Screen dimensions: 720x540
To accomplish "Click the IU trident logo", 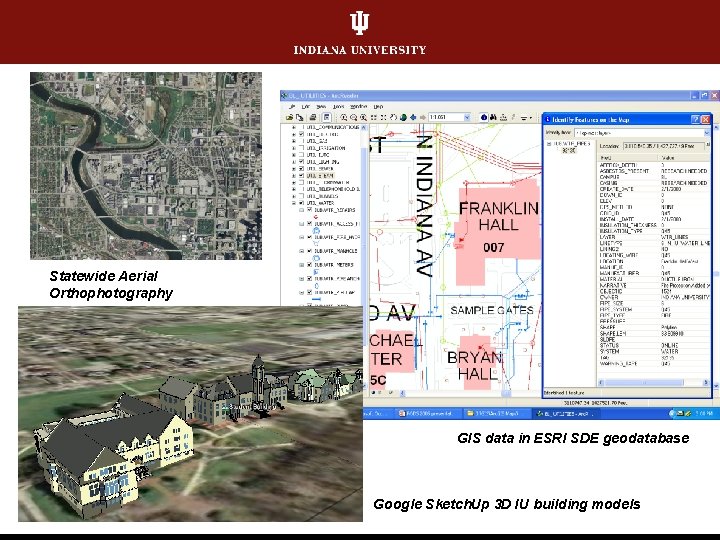I will pyautogui.click(x=360, y=23).
